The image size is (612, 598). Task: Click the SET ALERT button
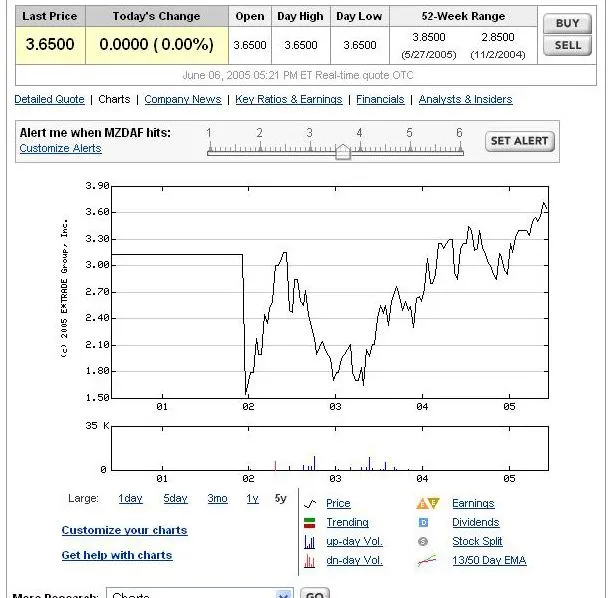[x=518, y=141]
